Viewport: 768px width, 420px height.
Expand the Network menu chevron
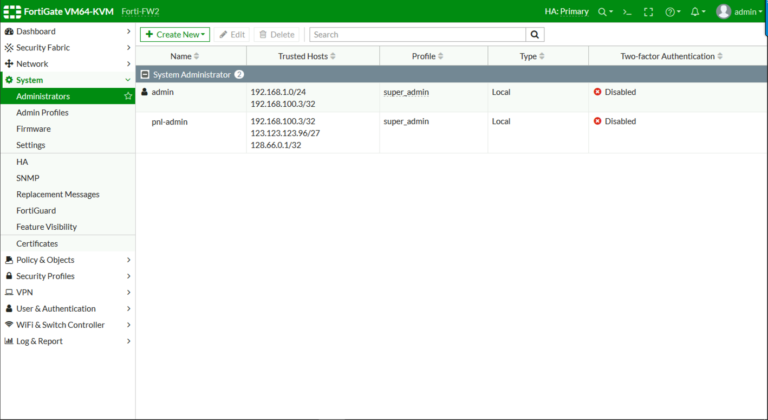[x=128, y=64]
